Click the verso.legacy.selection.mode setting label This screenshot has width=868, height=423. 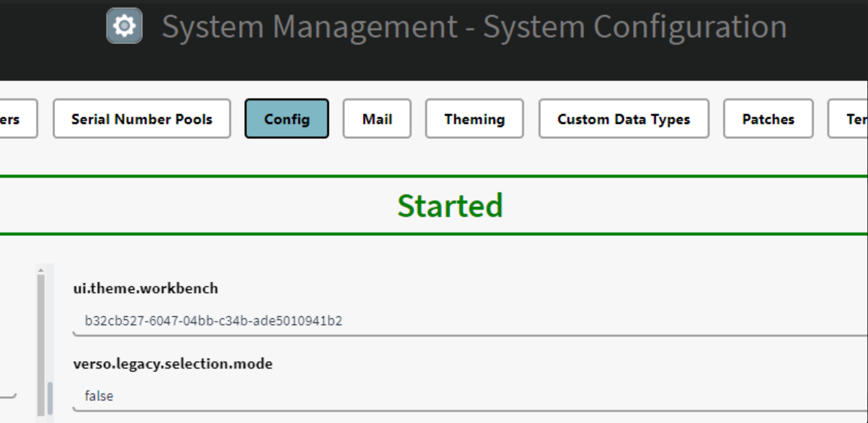(173, 364)
